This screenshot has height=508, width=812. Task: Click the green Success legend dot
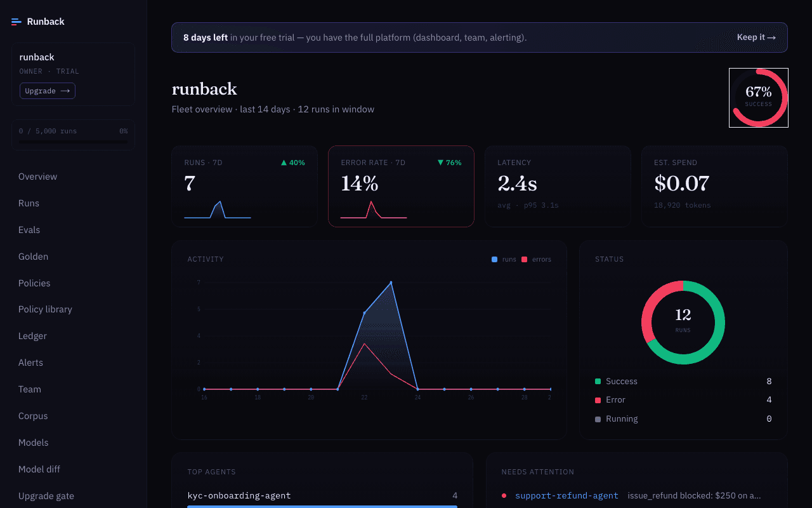point(598,382)
